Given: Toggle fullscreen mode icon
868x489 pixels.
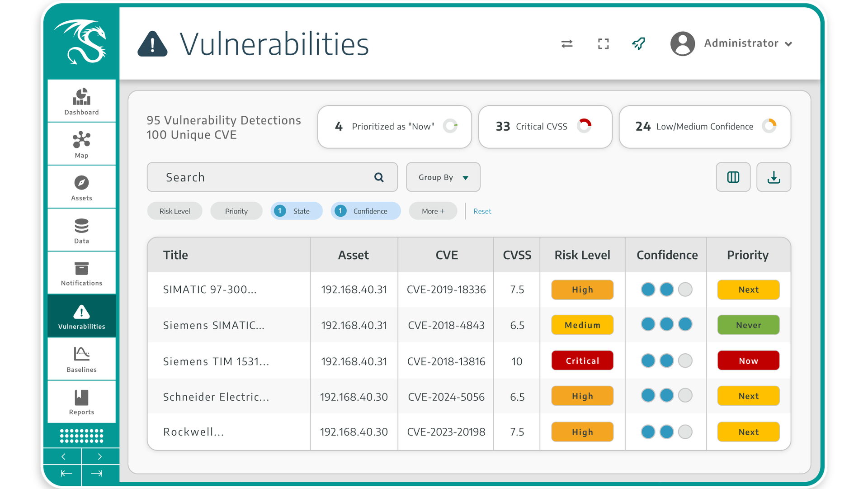Looking at the screenshot, I should pos(603,43).
